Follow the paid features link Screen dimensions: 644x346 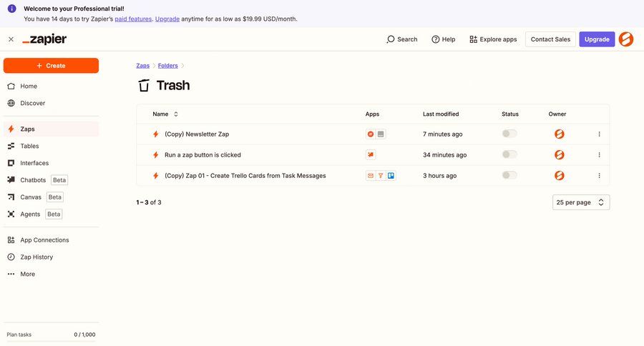click(133, 19)
